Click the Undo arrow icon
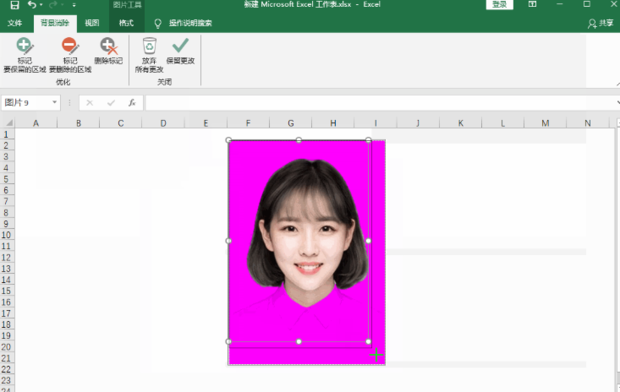620x392 pixels. pos(32,5)
